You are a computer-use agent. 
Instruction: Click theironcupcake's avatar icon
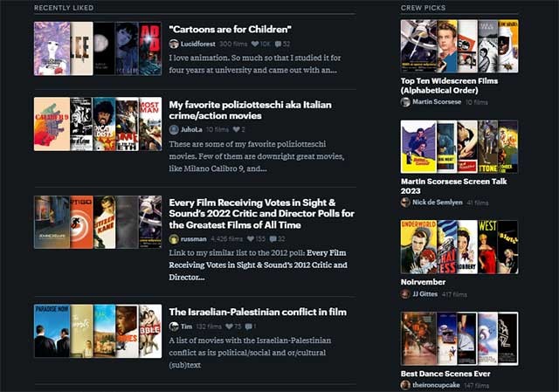coord(405,385)
